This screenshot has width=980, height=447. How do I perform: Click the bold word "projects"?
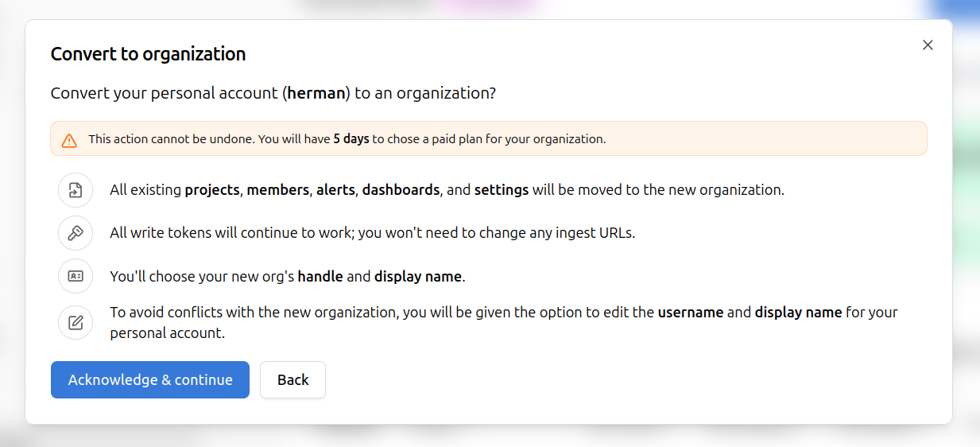212,190
